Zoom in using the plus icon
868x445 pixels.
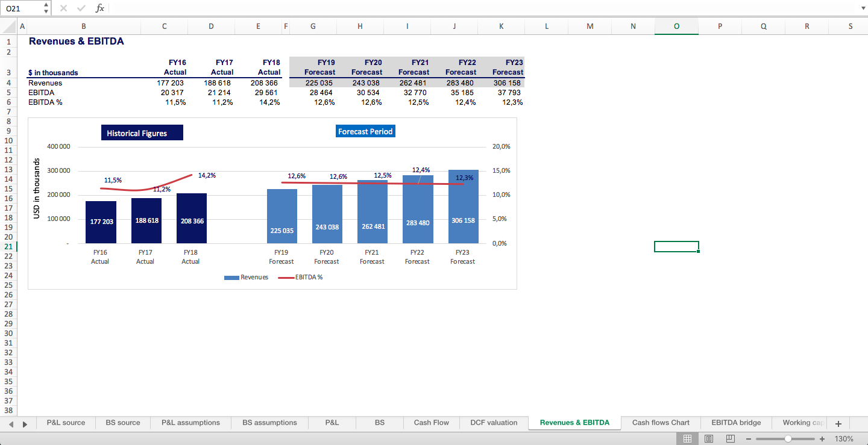[x=823, y=438]
